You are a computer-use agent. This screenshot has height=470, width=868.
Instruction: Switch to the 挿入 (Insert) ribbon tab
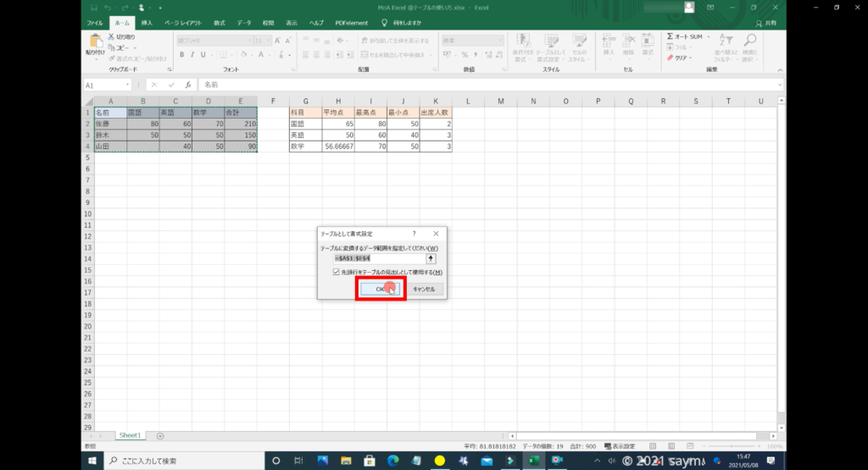point(147,23)
